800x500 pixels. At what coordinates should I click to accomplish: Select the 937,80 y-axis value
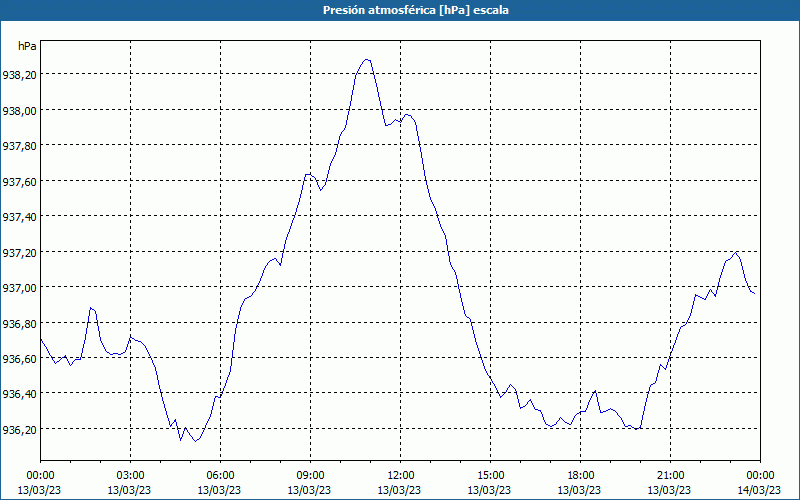pyautogui.click(x=19, y=146)
